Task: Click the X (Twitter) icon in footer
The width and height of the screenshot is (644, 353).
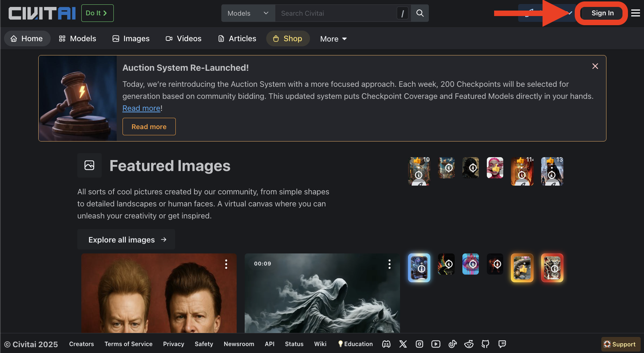Action: (403, 344)
